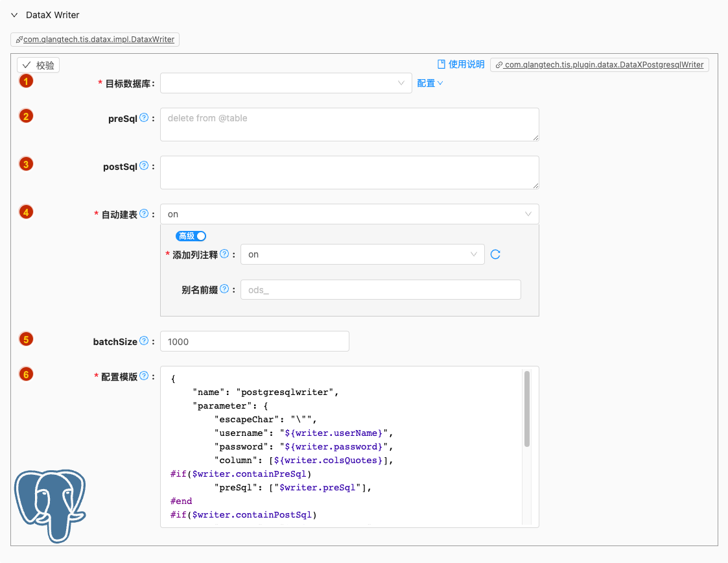The width and height of the screenshot is (728, 563).
Task: Open the 使用说明 usage link
Action: pos(461,64)
